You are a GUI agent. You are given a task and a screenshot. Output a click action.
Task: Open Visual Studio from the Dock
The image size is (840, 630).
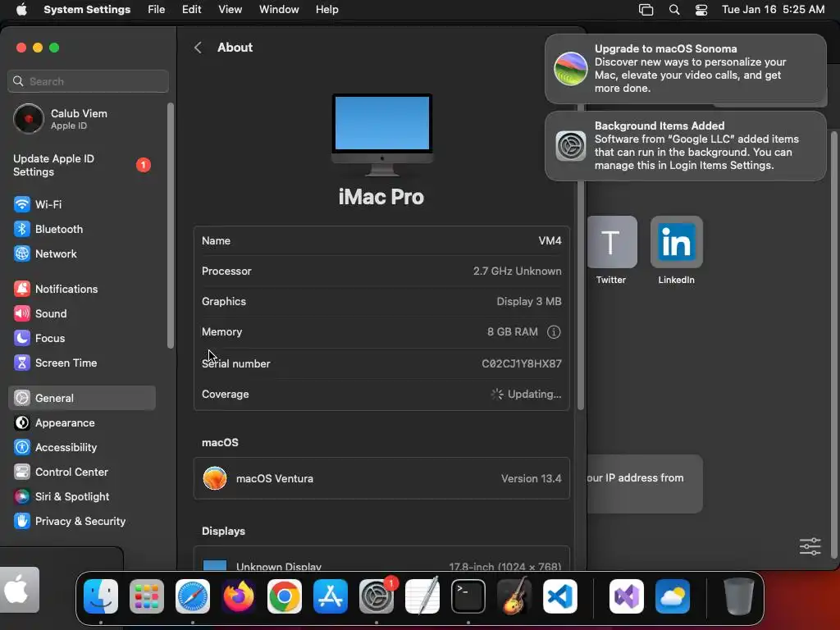pos(626,596)
